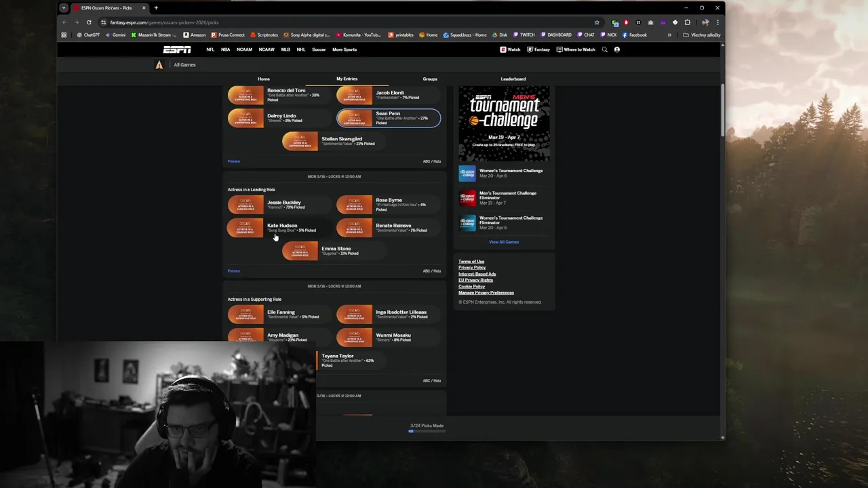
Task: Open the Prusa Connect bookmark
Action: 228,35
